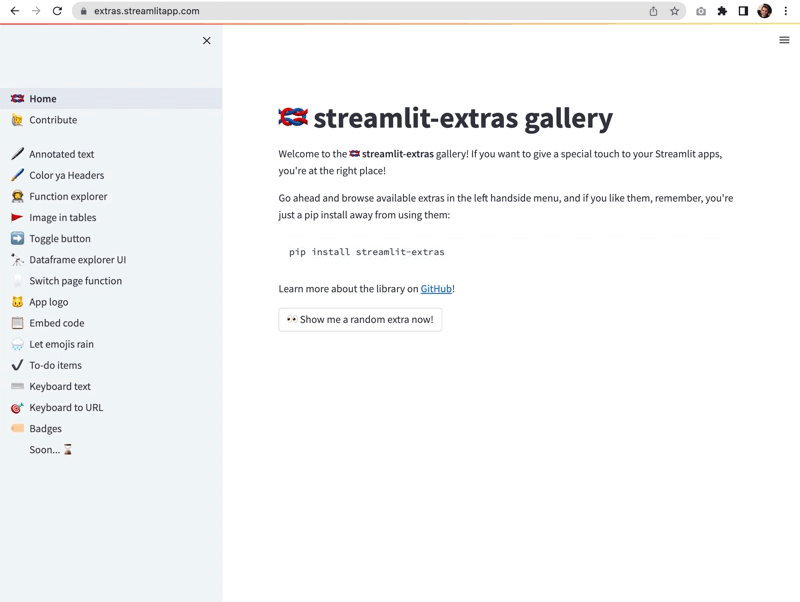Follow the GitHub link
This screenshot has height=602, width=800.
pos(436,289)
